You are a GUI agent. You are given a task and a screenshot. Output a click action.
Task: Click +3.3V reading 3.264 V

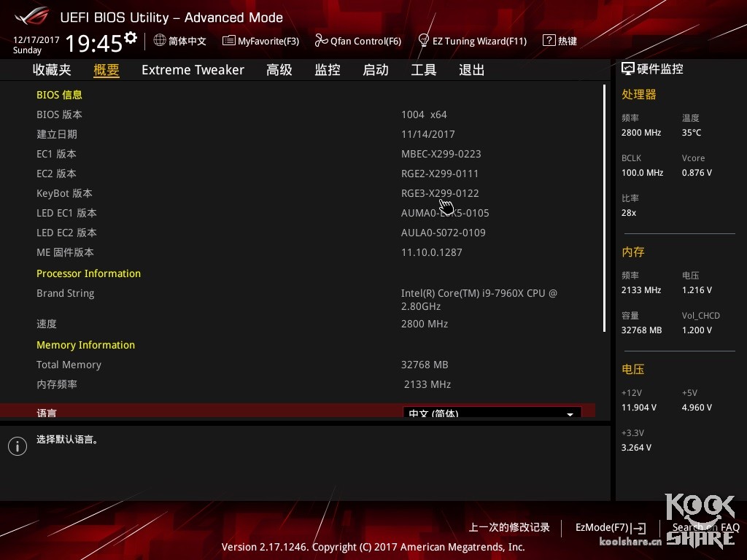click(636, 448)
